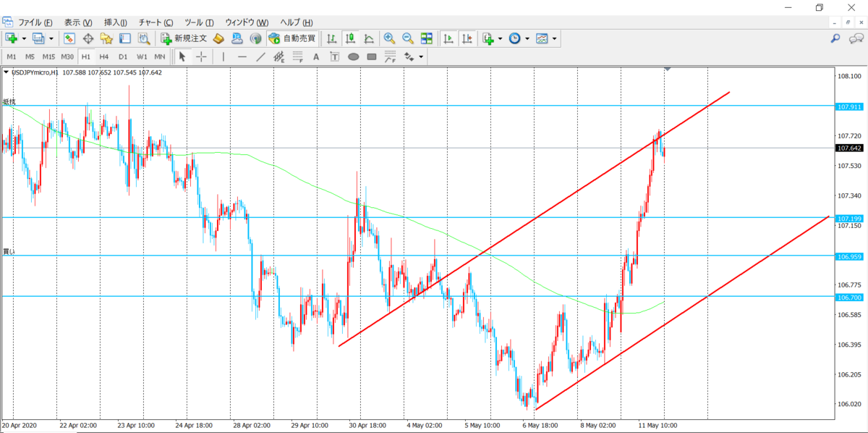Zoom out of the chart
The width and height of the screenshot is (868, 433).
click(408, 38)
